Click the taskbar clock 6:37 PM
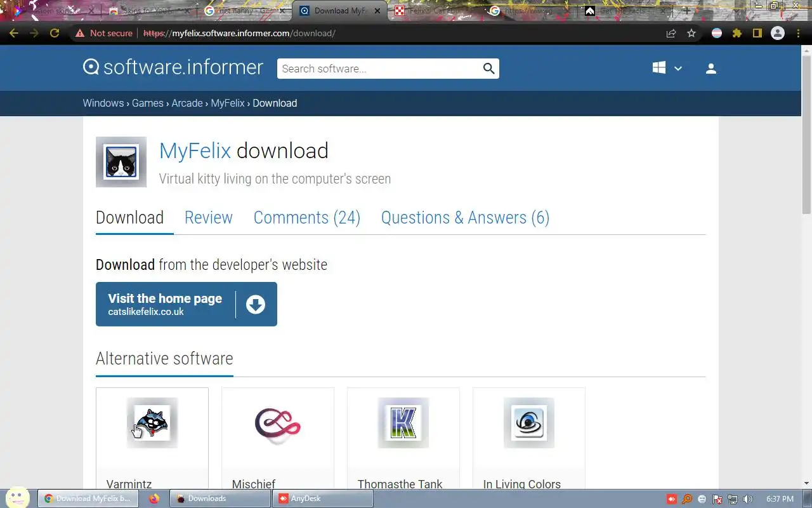 click(780, 499)
